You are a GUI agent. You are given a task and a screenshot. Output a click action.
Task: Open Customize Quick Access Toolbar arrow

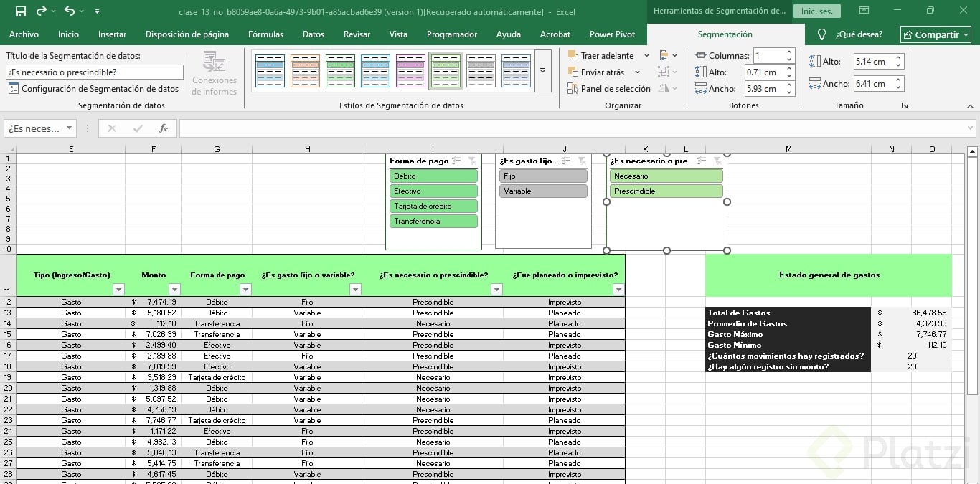(x=97, y=12)
